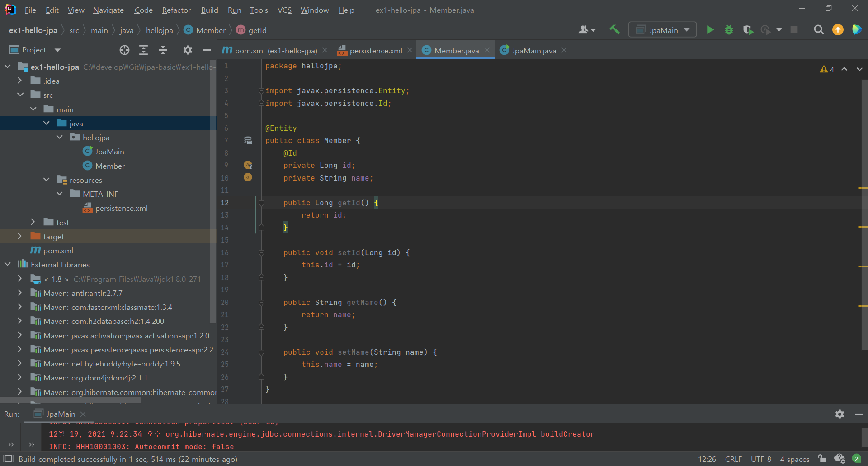Open the Refactor menu
The height and width of the screenshot is (466, 868).
click(x=176, y=10)
